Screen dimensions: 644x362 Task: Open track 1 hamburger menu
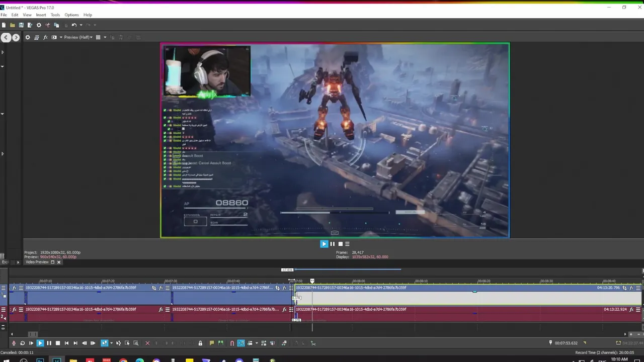click(3, 288)
